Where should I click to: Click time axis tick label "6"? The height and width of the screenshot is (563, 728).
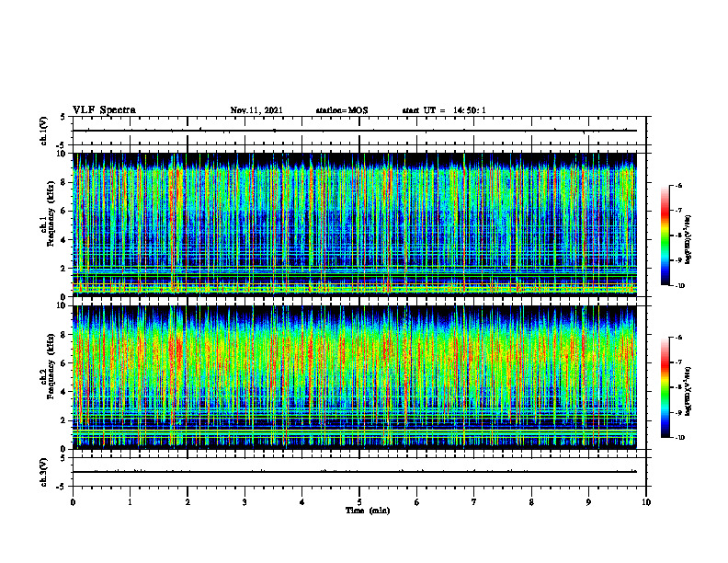tap(417, 502)
